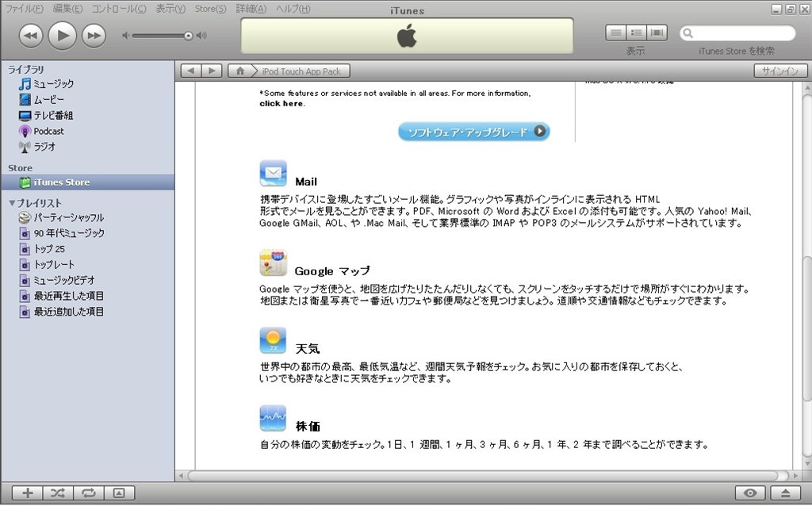Open the ミュージックビデオ playlist
This screenshot has width=812, height=506.
pos(56,280)
